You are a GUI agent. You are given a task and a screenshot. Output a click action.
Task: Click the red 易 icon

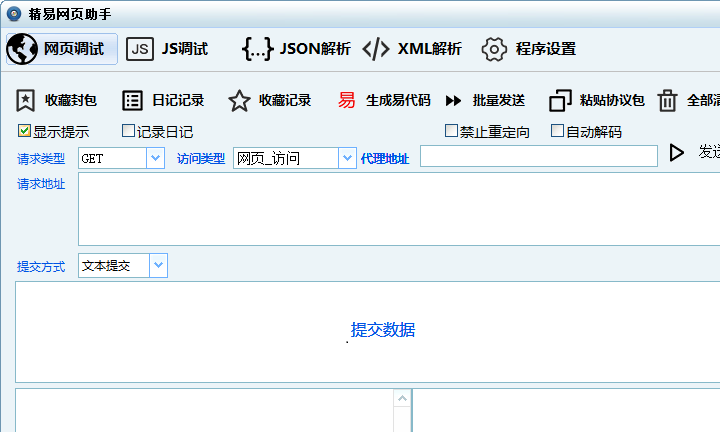pyautogui.click(x=347, y=100)
